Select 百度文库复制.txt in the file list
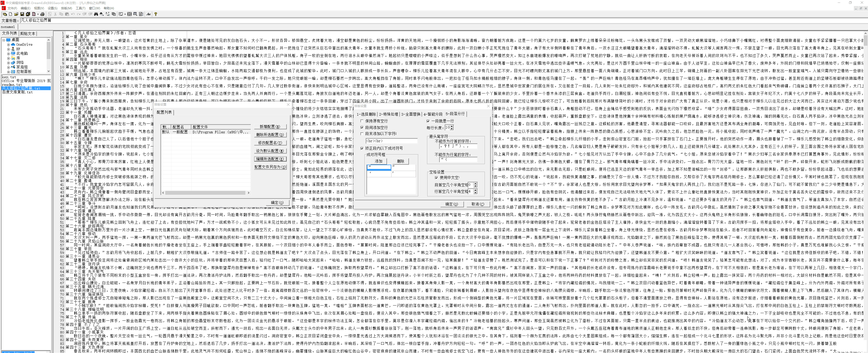The width and height of the screenshot is (868, 353). 17,92
